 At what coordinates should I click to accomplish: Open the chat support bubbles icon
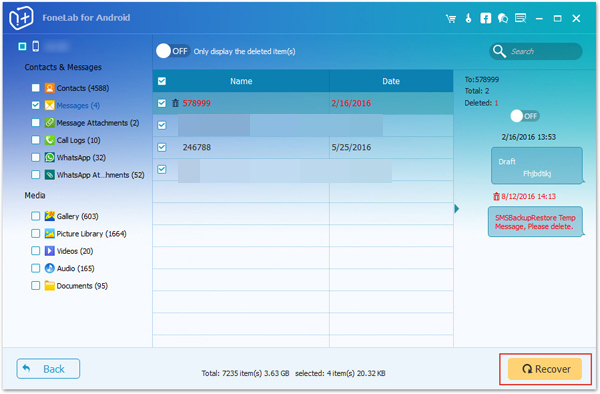(x=503, y=18)
